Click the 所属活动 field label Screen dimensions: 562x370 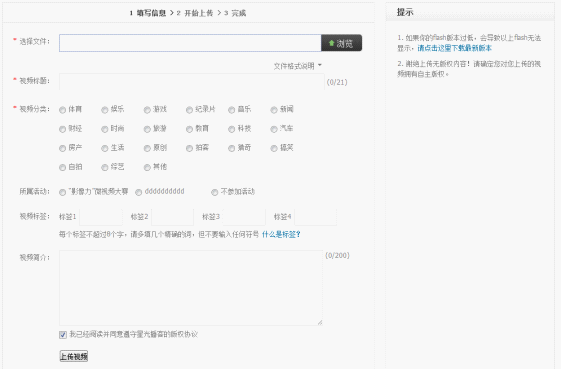pyautogui.click(x=34, y=191)
